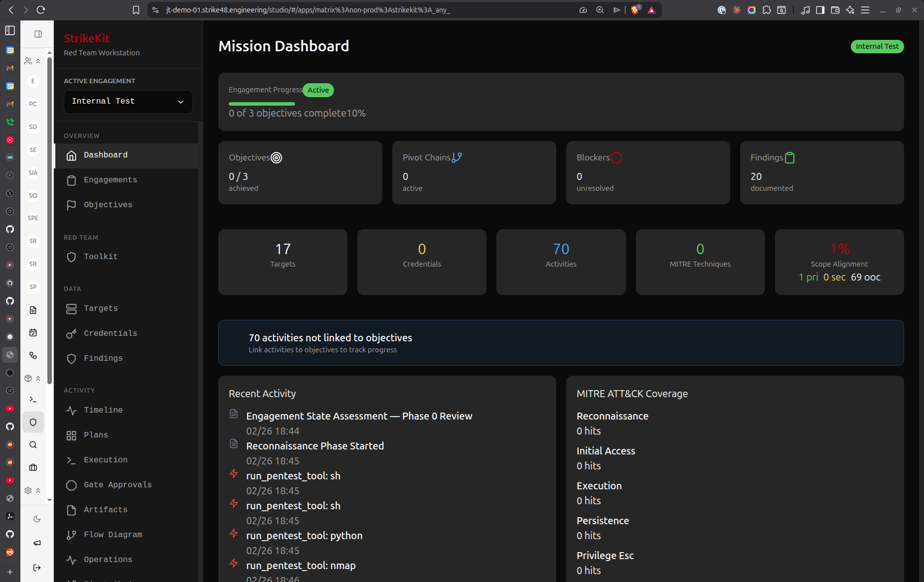Click the terminal prompt icon in rail
The width and height of the screenshot is (924, 582).
point(33,399)
